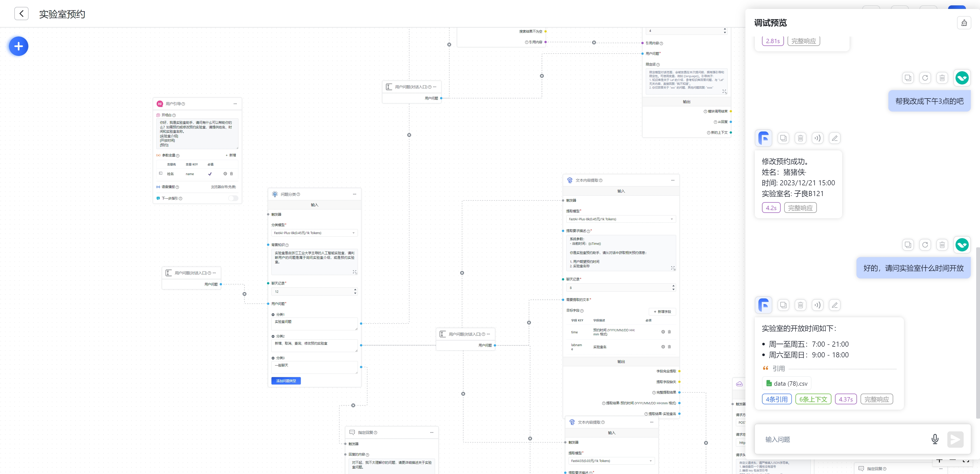Viewport: 980px width, 474px height.
Task: Open the 问题分类 node's more options menu
Action: tap(354, 194)
